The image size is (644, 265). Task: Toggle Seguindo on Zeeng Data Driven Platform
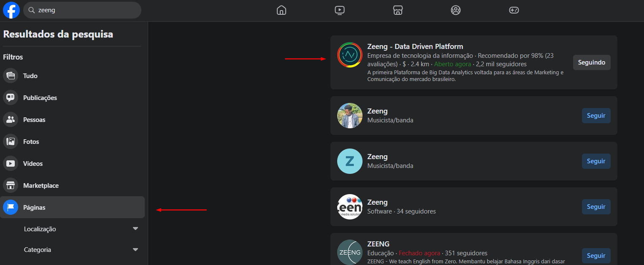click(x=591, y=62)
